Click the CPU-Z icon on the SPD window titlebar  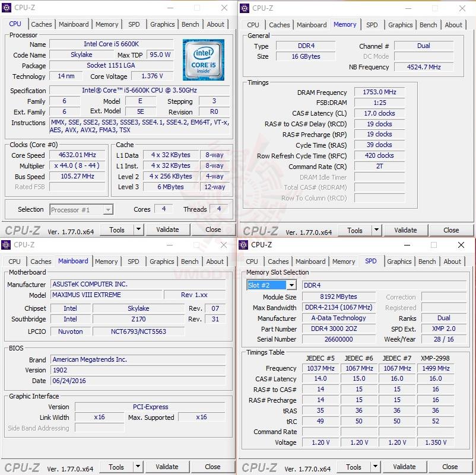[243, 245]
